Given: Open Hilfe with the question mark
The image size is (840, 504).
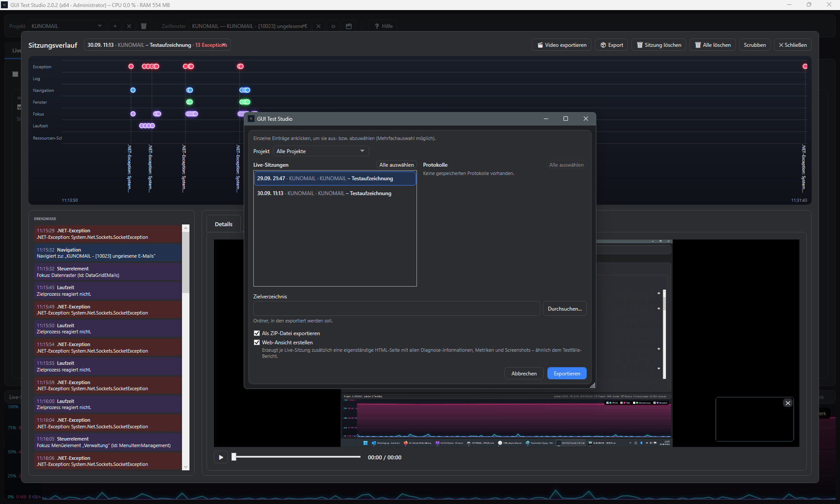Looking at the screenshot, I should (x=384, y=26).
